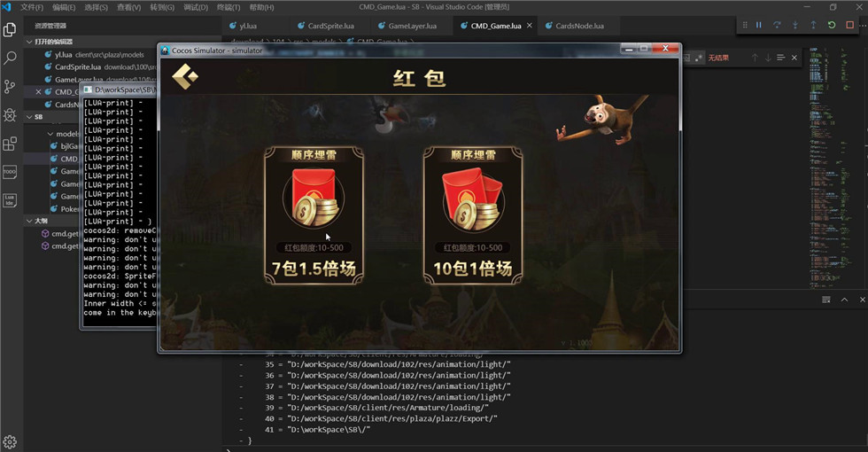Toggle find-in-selection in the find widget
Viewport: 868px width, 452px height.
pyautogui.click(x=780, y=58)
